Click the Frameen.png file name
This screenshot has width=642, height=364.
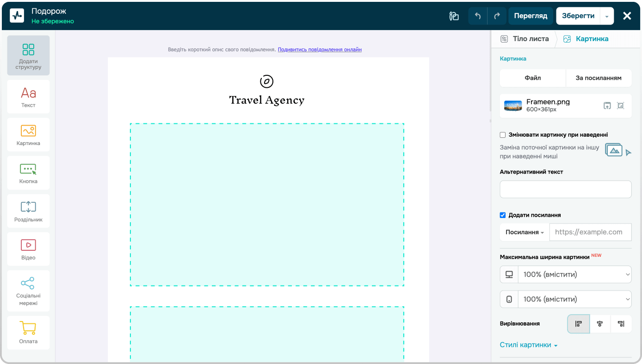click(x=548, y=102)
